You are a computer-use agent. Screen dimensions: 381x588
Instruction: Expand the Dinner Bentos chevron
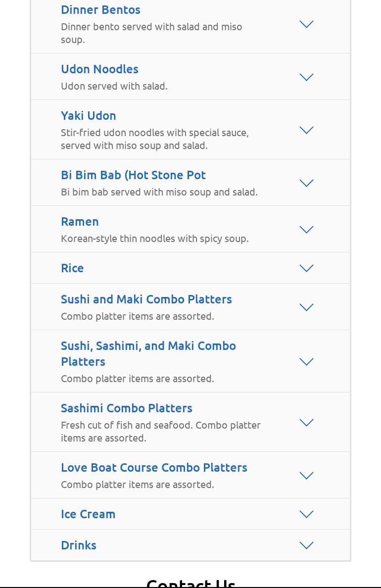[x=306, y=24]
